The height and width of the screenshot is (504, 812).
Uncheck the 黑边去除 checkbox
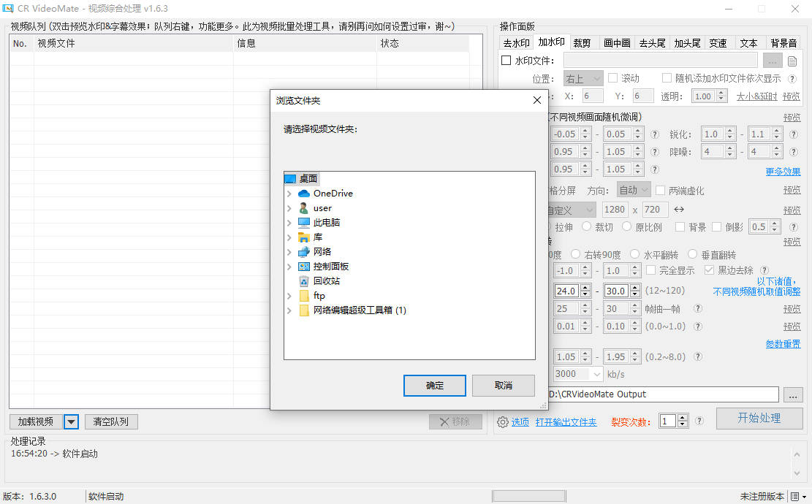709,270
